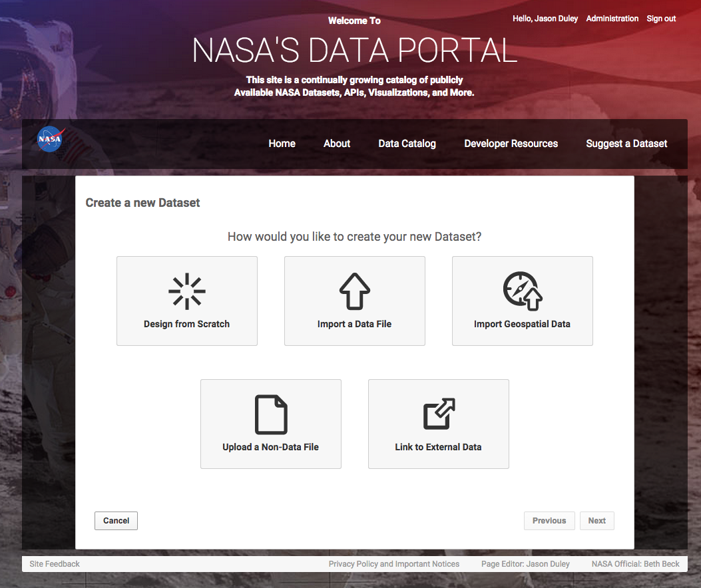The image size is (701, 588).
Task: Open the Administration link
Action: click(x=612, y=19)
